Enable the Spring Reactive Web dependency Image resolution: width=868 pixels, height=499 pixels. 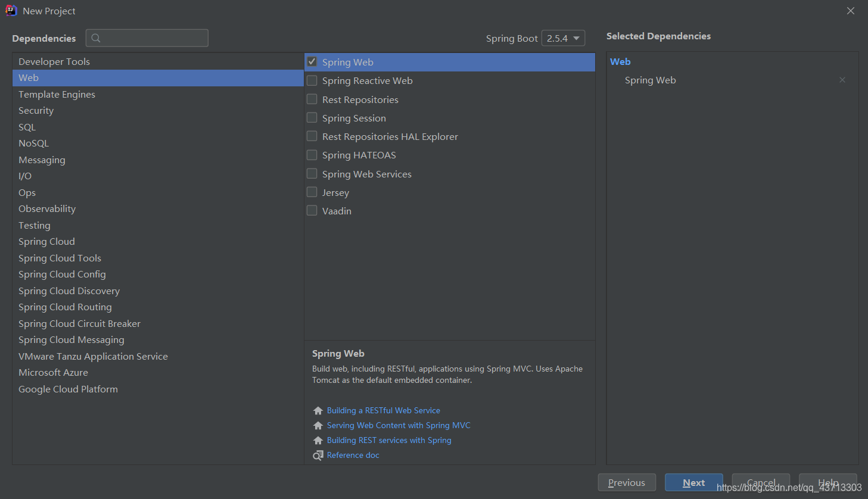click(x=312, y=80)
